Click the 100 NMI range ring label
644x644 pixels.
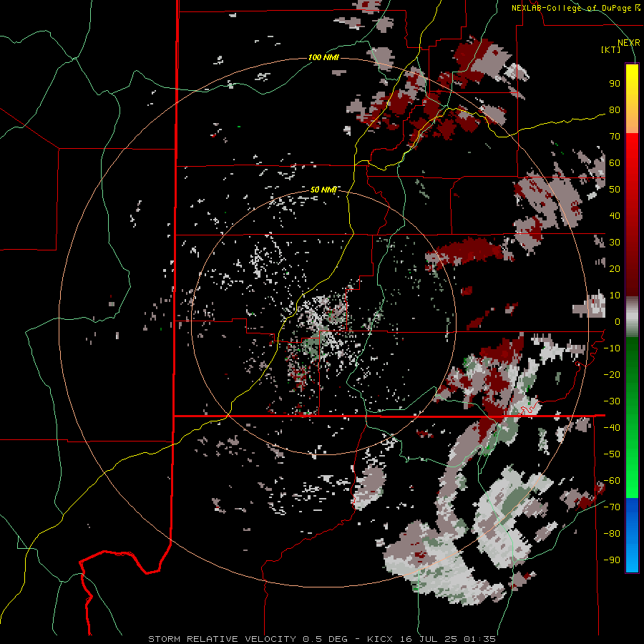(x=323, y=57)
